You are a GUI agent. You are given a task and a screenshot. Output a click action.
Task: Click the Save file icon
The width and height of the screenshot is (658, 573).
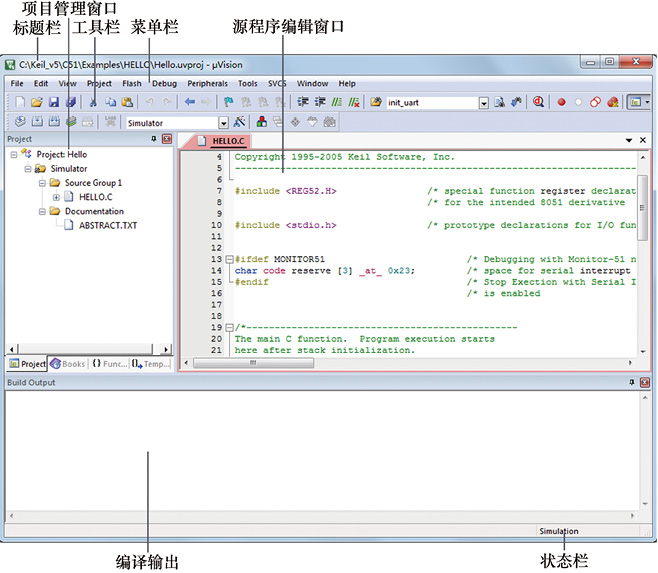click(54, 102)
